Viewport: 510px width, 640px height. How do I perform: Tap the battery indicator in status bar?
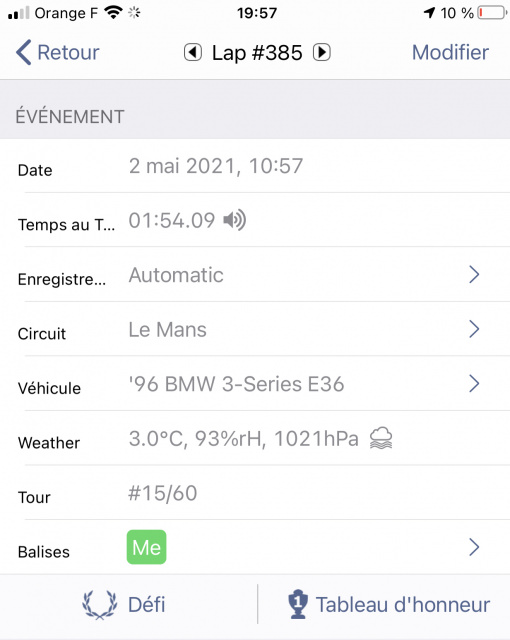[492, 13]
